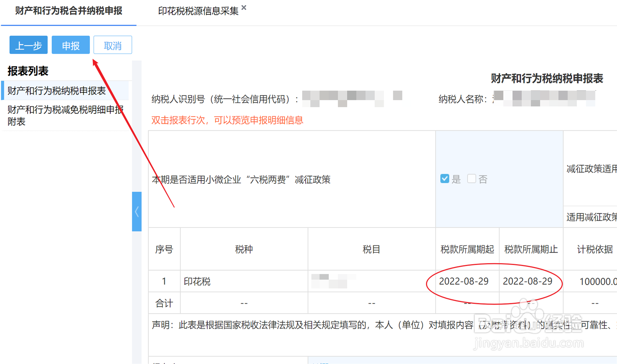Check the 否 option for 六税两费 policy
The image size is (617, 364).
(471, 178)
